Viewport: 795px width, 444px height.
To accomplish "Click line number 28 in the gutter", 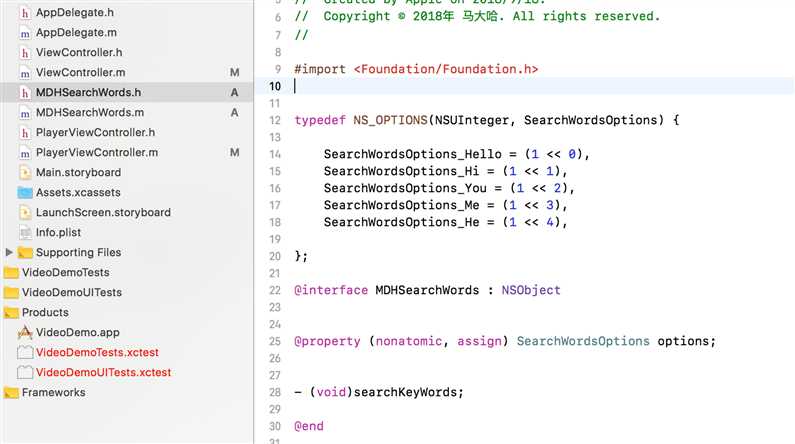I will coord(275,392).
